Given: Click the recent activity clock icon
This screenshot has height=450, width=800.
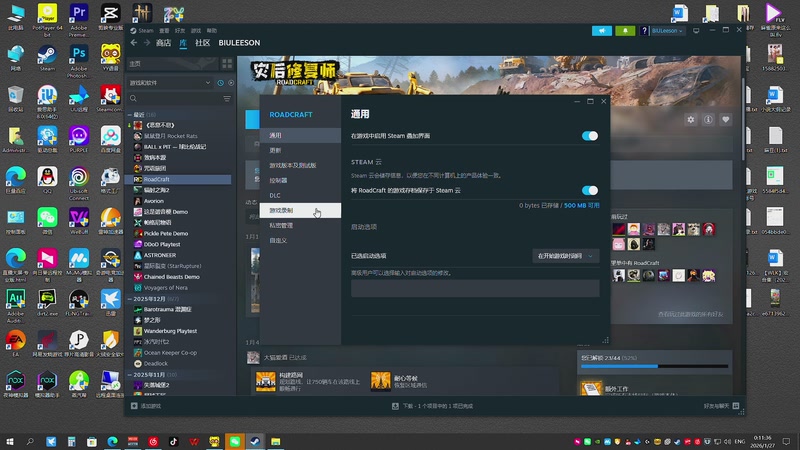Looking at the screenshot, I should pos(220,83).
